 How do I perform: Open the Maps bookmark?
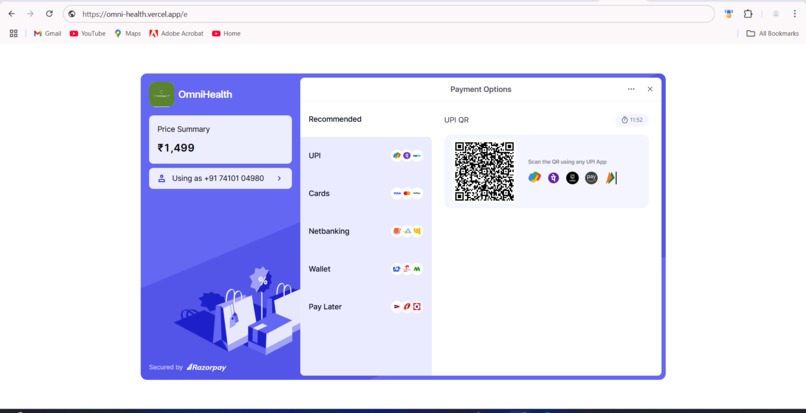point(127,33)
